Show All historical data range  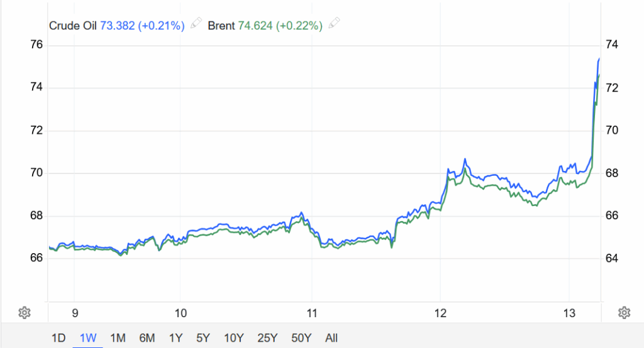coord(331,338)
